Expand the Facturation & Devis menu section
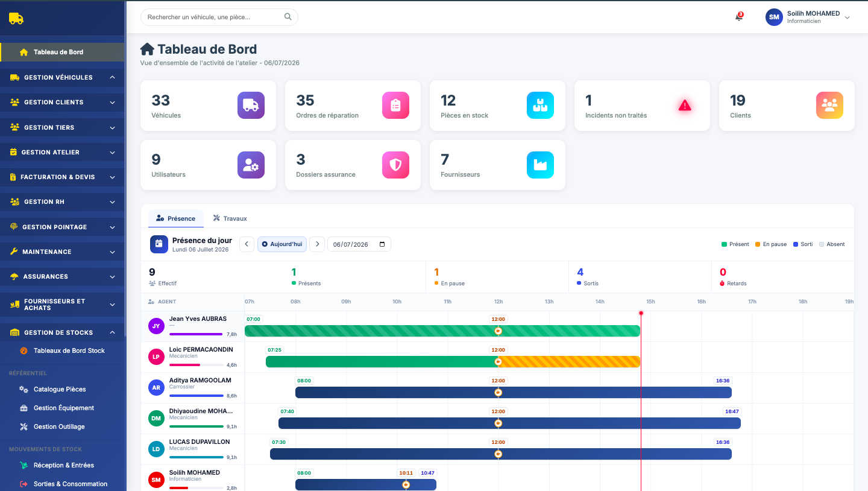Viewport: 868px width, 491px height. 62,177
